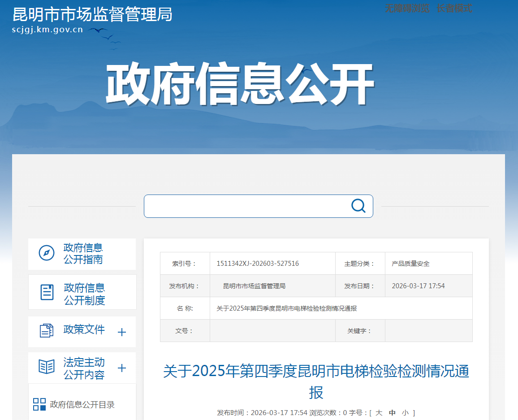Click the file icon next to 政策文件

47,331
